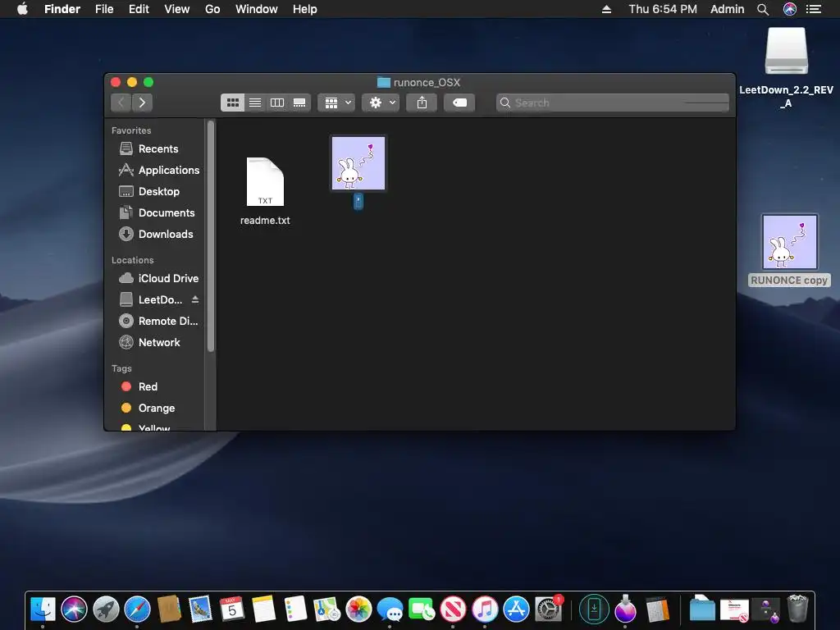Select the readme.txt file
This screenshot has width=840, height=630.
pyautogui.click(x=265, y=191)
